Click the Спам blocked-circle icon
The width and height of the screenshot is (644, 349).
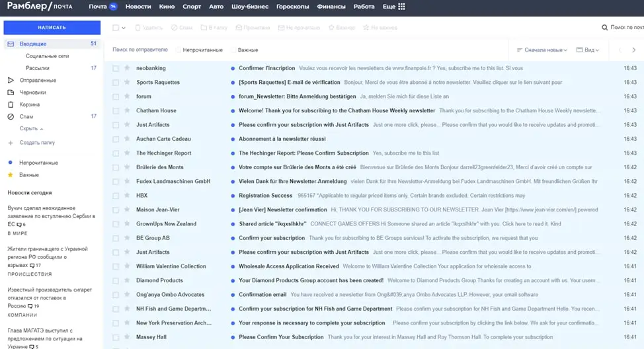11,116
